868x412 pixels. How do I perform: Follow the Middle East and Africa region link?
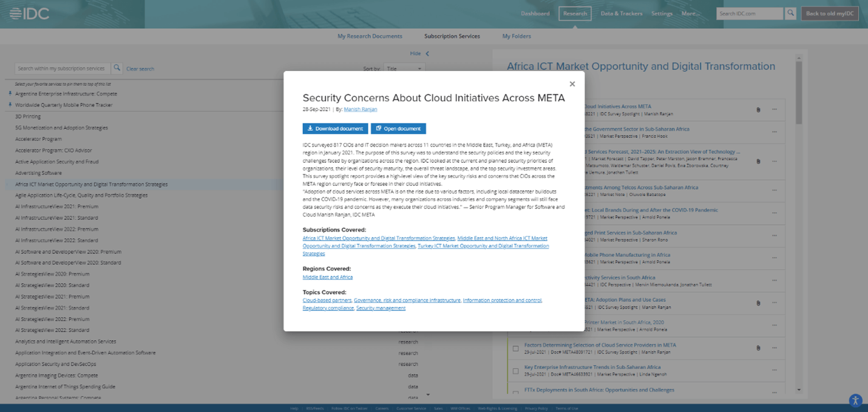point(328,277)
